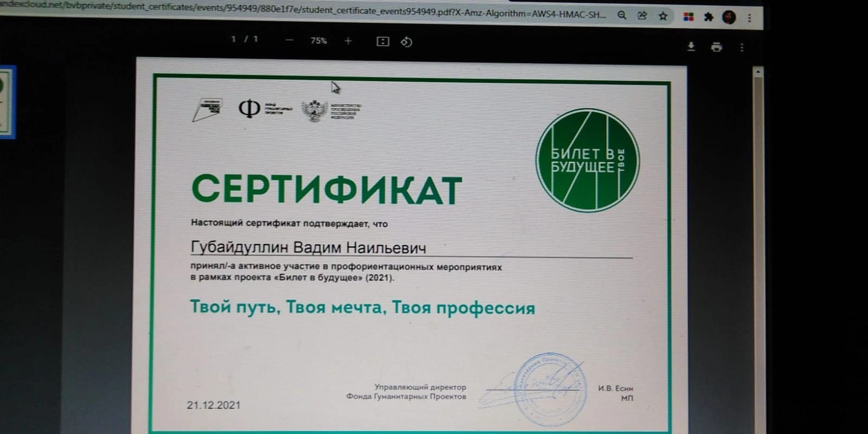
Task: Open PDF viewer more actions menu
Action: click(742, 48)
